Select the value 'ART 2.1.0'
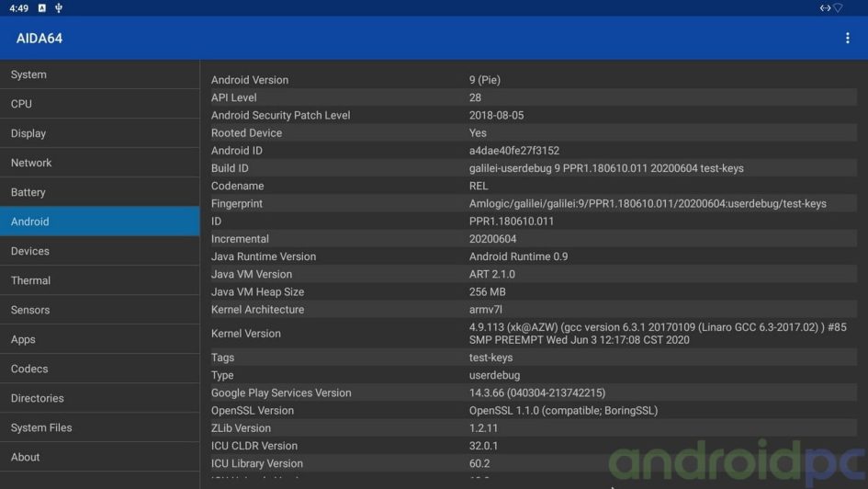The image size is (868, 489). (491, 275)
